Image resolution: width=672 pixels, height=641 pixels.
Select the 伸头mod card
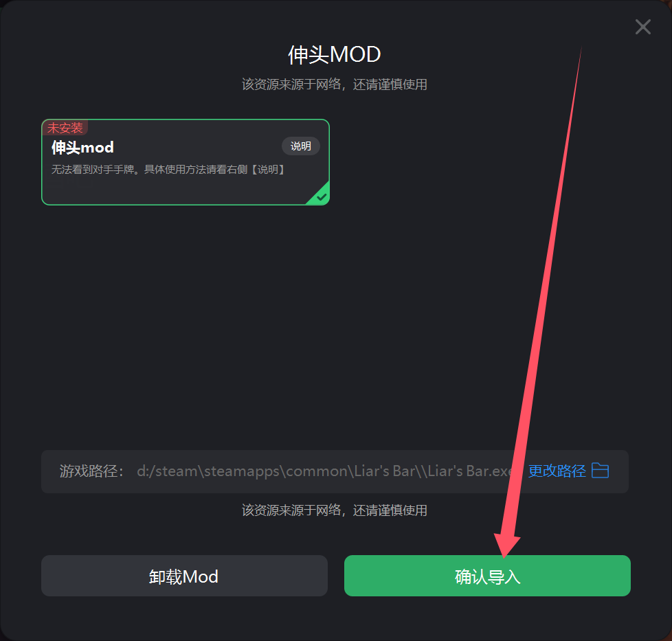click(x=185, y=162)
